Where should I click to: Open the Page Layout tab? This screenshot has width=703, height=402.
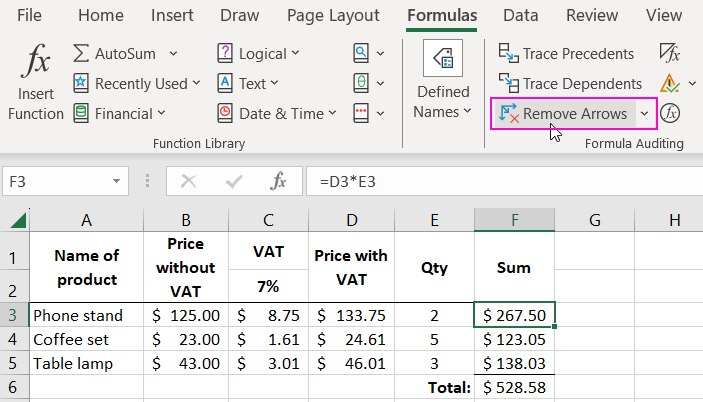point(333,15)
